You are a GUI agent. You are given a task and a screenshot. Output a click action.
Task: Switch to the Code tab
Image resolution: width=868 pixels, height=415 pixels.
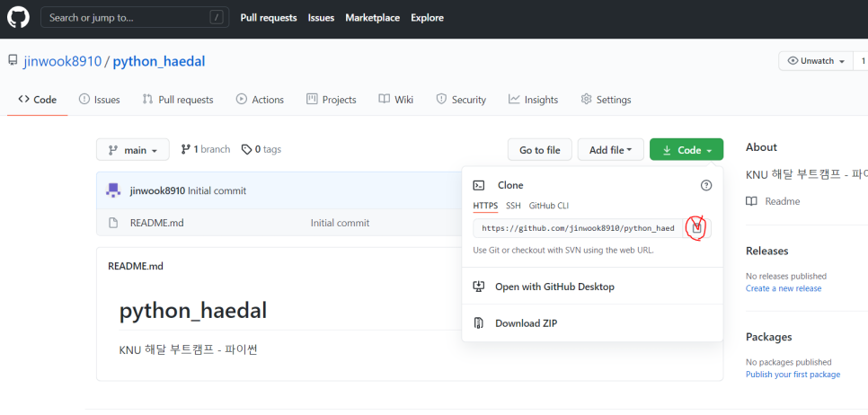click(x=37, y=100)
